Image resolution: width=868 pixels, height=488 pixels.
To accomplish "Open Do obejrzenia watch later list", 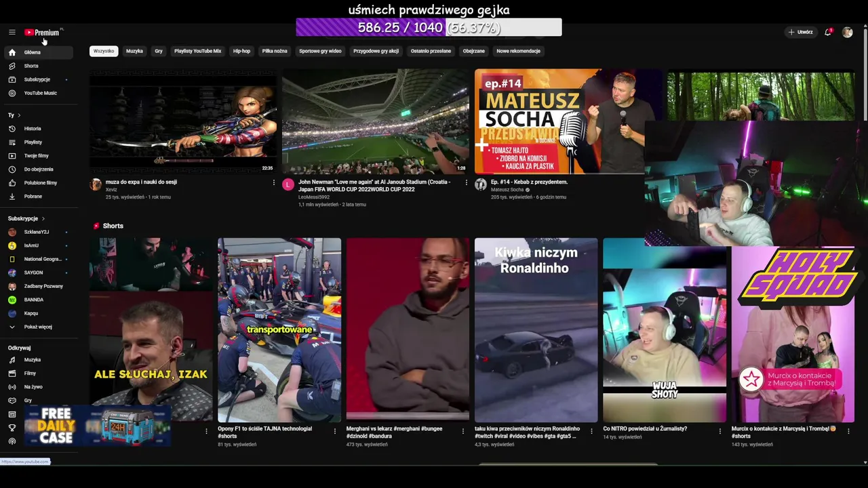I will point(39,169).
